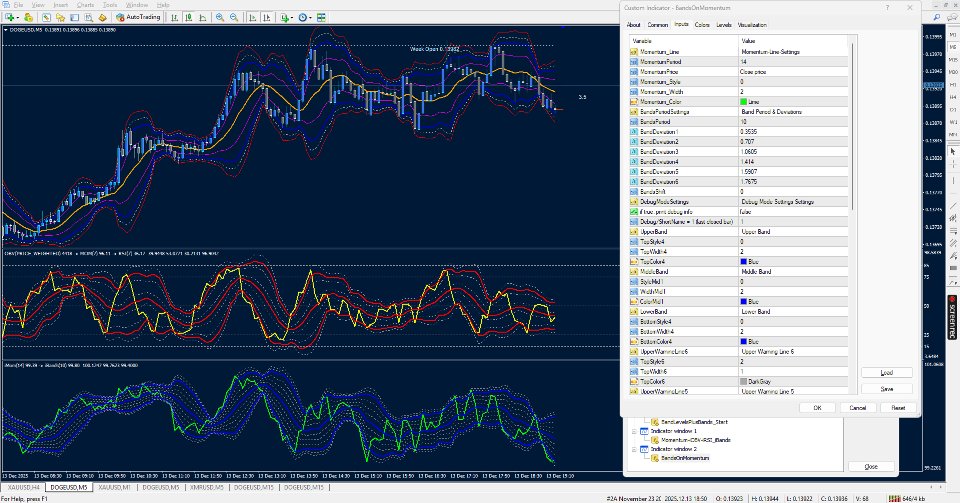Switch to the Visualization tab in dialog
Viewport: 960px width, 503px height.
click(752, 25)
